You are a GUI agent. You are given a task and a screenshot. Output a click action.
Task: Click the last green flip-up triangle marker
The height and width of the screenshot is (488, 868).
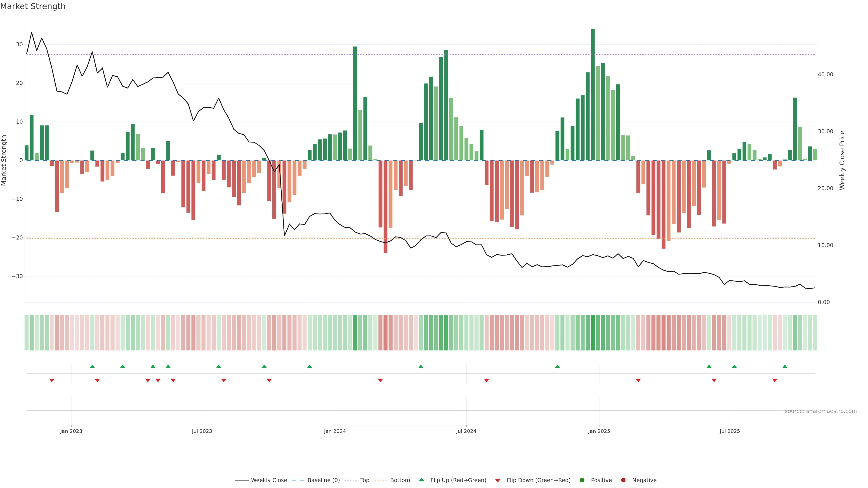785,366
